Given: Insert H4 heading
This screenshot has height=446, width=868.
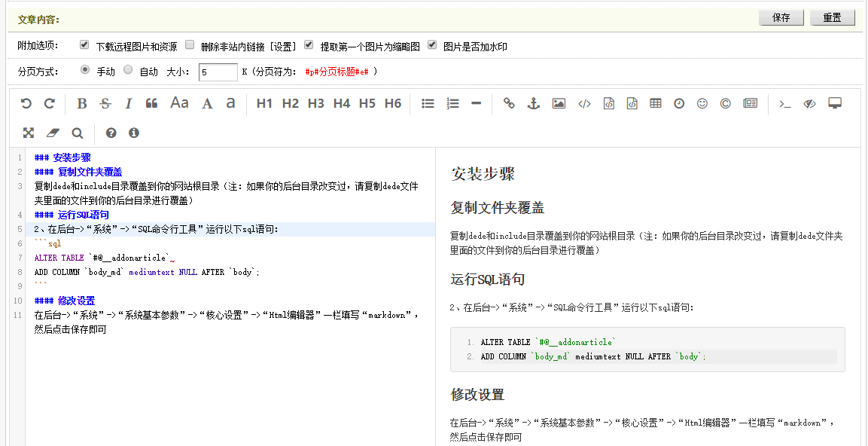Looking at the screenshot, I should click(342, 103).
